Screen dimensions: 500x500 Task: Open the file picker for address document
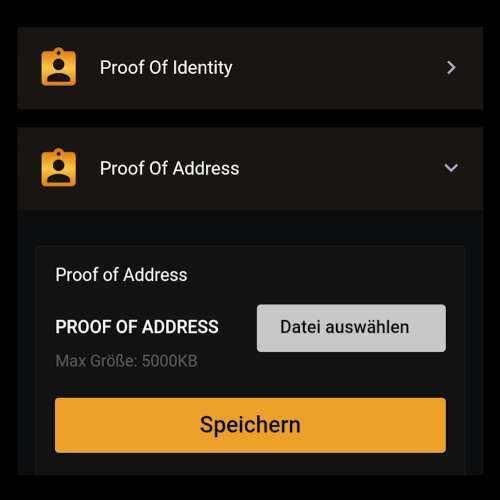point(351,328)
